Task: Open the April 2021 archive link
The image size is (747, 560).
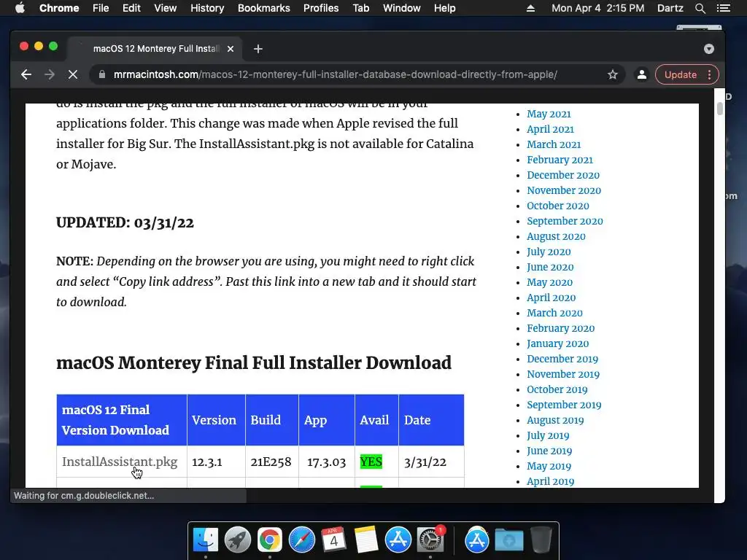Action: (x=550, y=129)
